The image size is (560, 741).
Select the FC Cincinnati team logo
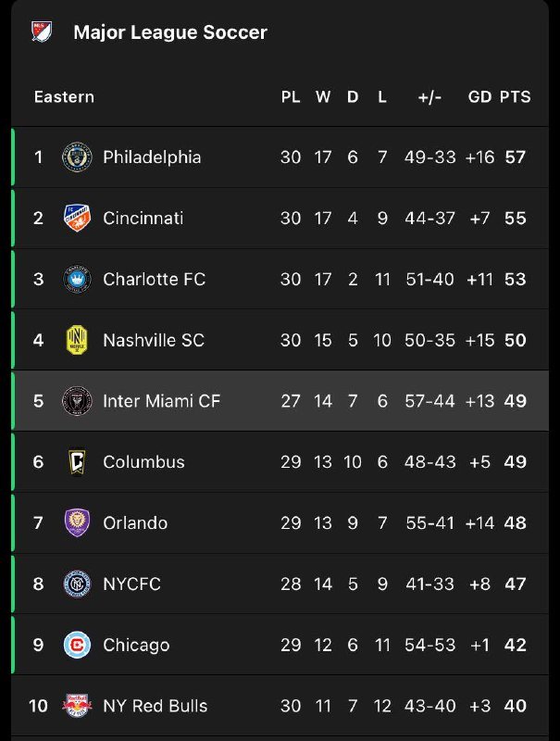(x=76, y=218)
